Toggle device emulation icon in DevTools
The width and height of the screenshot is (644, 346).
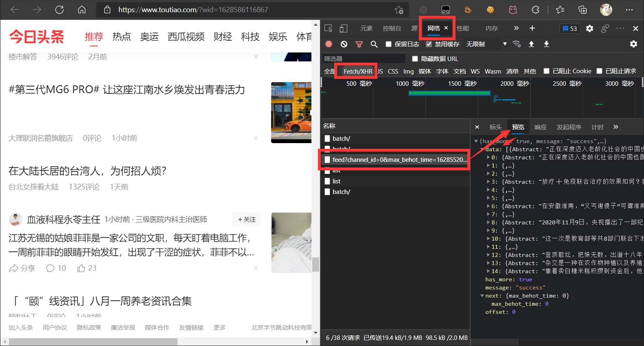coord(344,28)
